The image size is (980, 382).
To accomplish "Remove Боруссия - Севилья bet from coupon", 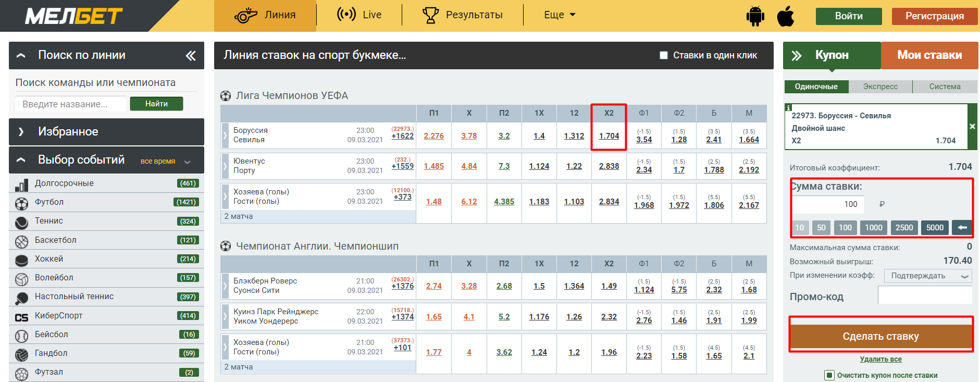I will tap(972, 127).
